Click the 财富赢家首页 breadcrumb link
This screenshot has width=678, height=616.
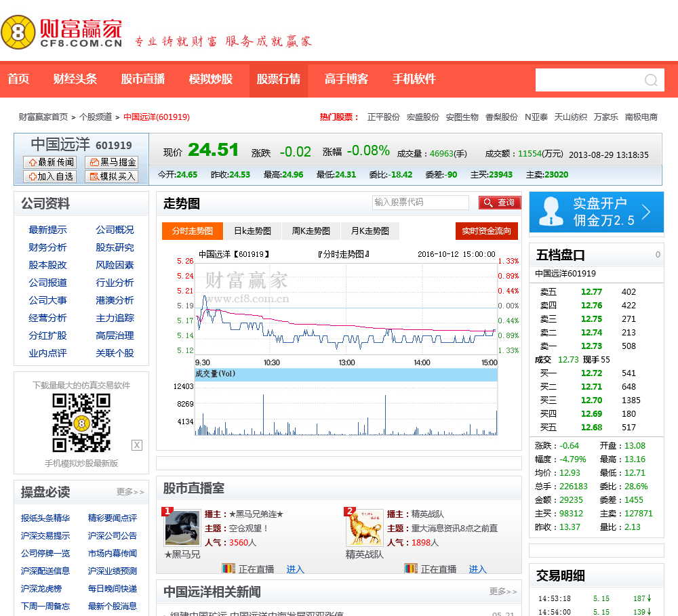43,117
